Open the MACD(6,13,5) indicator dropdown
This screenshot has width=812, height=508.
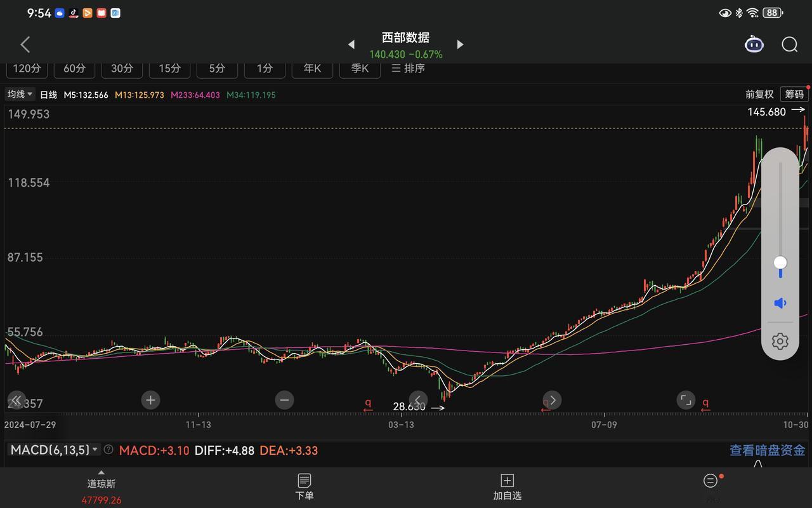pos(54,449)
